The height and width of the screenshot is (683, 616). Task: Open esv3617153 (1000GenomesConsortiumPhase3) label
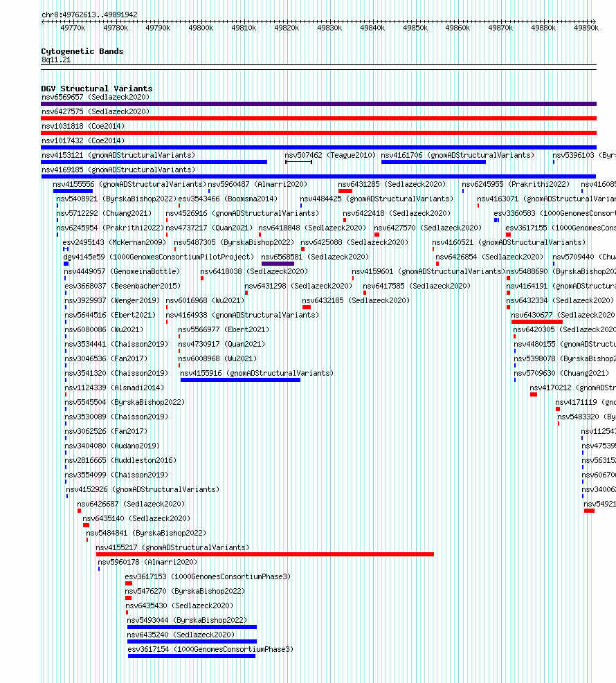[x=208, y=576]
